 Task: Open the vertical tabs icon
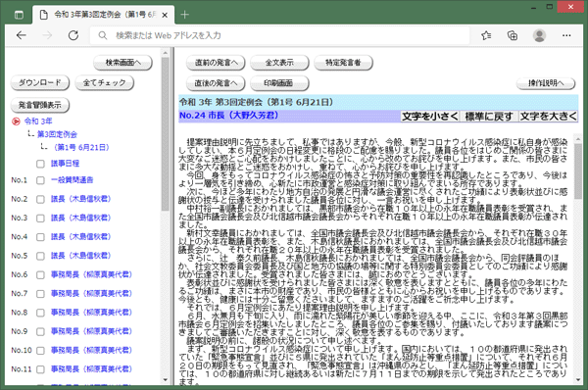[19, 15]
